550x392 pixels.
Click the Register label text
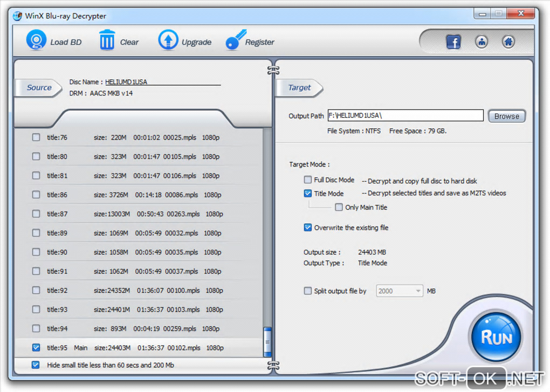tap(259, 42)
